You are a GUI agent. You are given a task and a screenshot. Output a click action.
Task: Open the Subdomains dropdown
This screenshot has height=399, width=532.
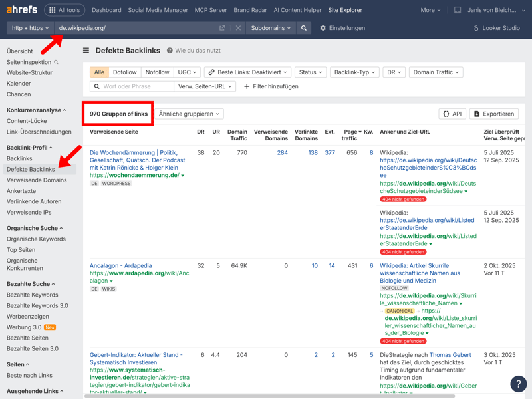point(271,28)
